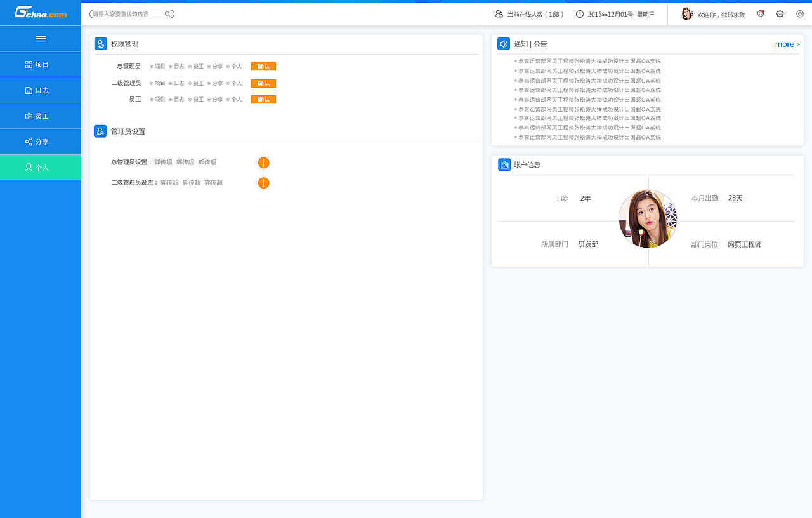This screenshot has width=812, height=518.
Task: Select 项目 radio for 总管理员
Action: (x=152, y=66)
